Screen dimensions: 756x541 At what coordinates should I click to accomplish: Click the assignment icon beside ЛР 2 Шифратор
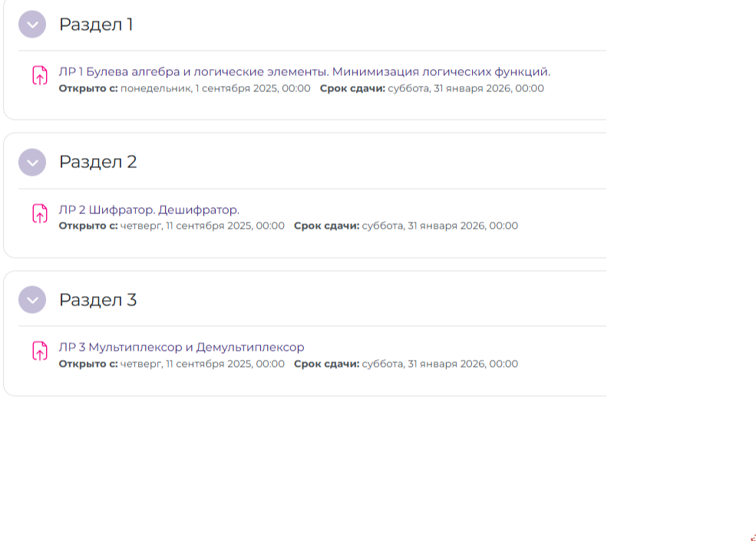39,213
